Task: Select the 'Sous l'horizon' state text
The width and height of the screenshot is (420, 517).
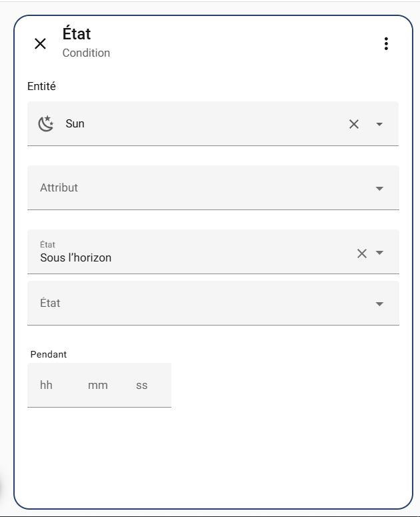Action: (x=75, y=257)
